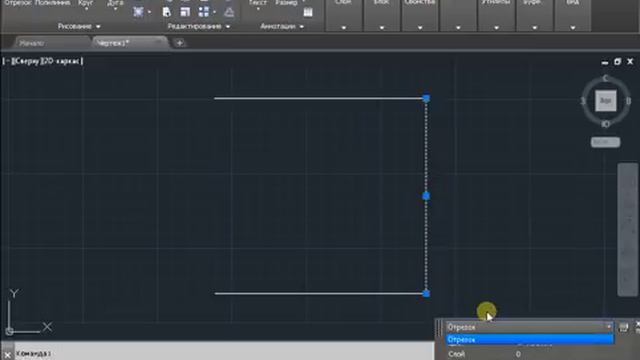
Task: Expand the Рисование panel title
Action: (79, 27)
